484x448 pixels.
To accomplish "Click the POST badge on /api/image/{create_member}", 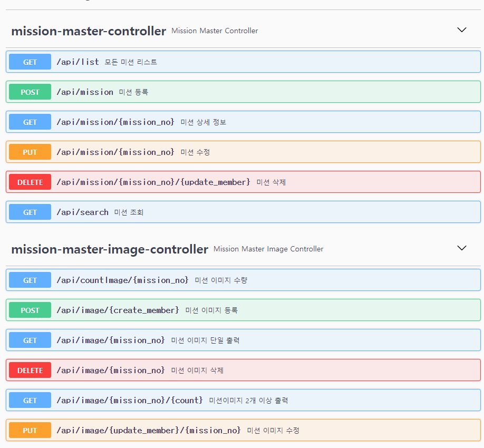I will coord(30,310).
